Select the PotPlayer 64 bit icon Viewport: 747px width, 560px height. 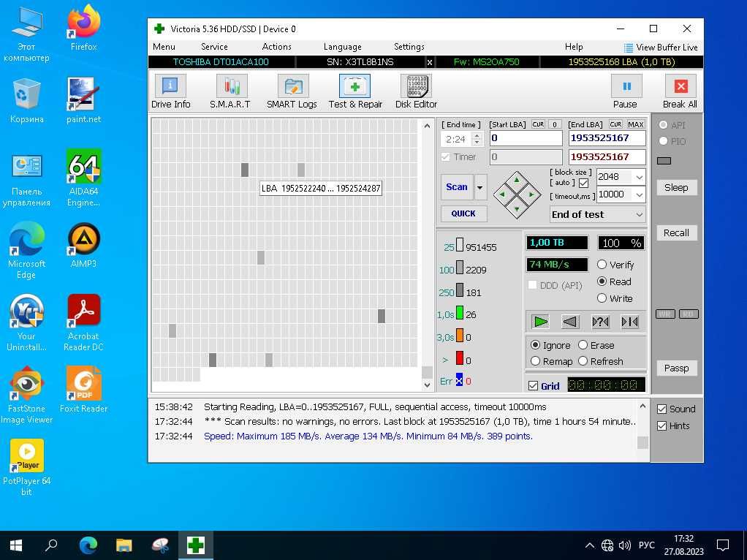click(26, 468)
